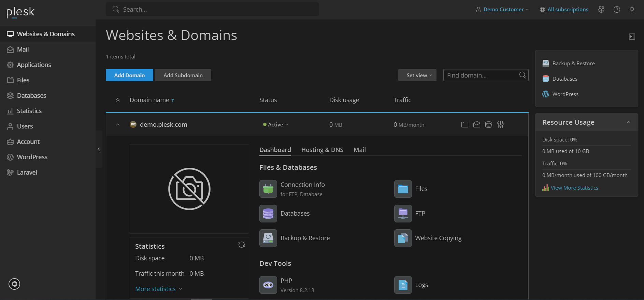The height and width of the screenshot is (300, 644).
Task: Open the Active status dropdown
Action: click(276, 125)
